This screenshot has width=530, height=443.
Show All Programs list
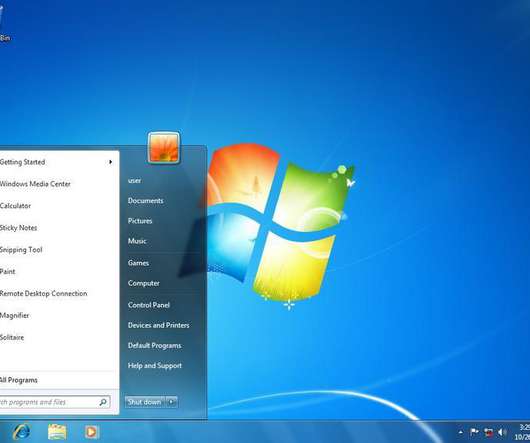(19, 380)
